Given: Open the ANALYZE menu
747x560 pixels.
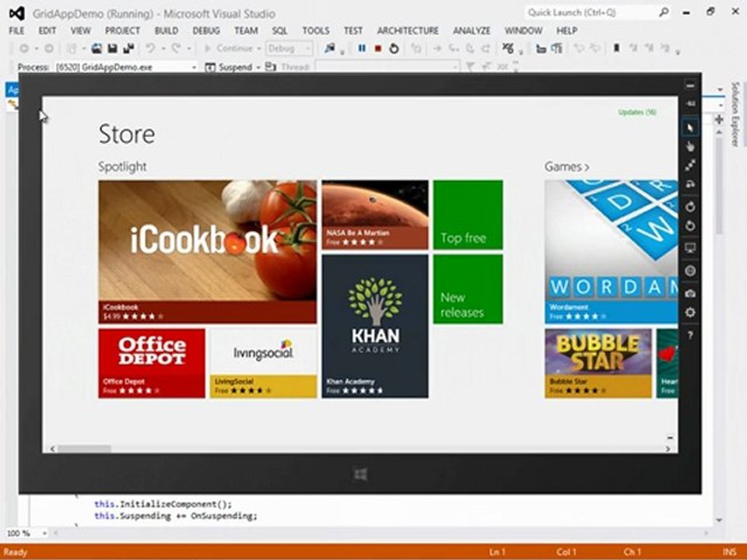Looking at the screenshot, I should (x=472, y=30).
